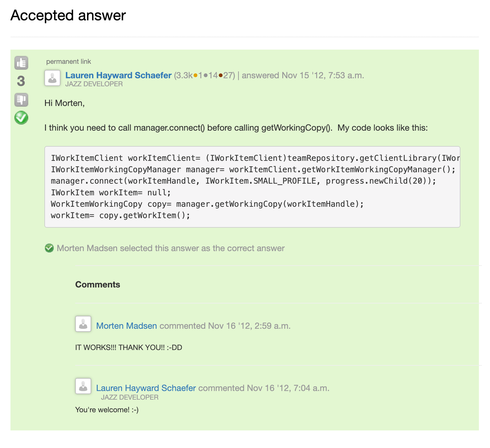The image size is (490, 448).
Task: Open the permanent link of the answer
Action: (x=68, y=62)
